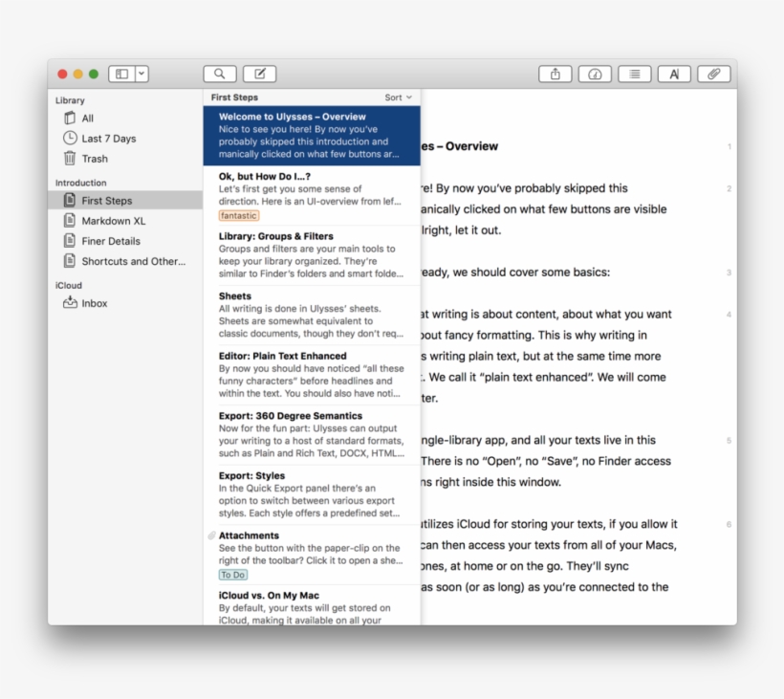This screenshot has width=784, height=699.
Task: Click the First Steps group icon
Action: click(x=70, y=200)
